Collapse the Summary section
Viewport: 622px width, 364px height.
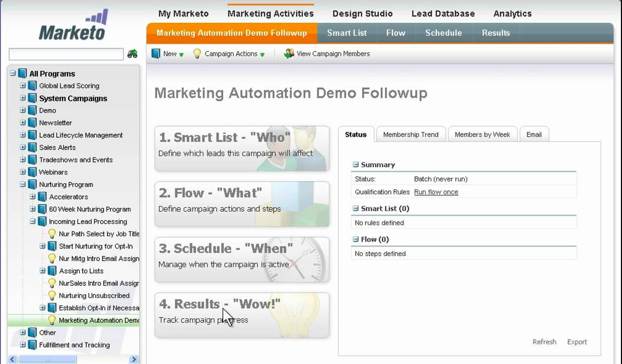(355, 164)
